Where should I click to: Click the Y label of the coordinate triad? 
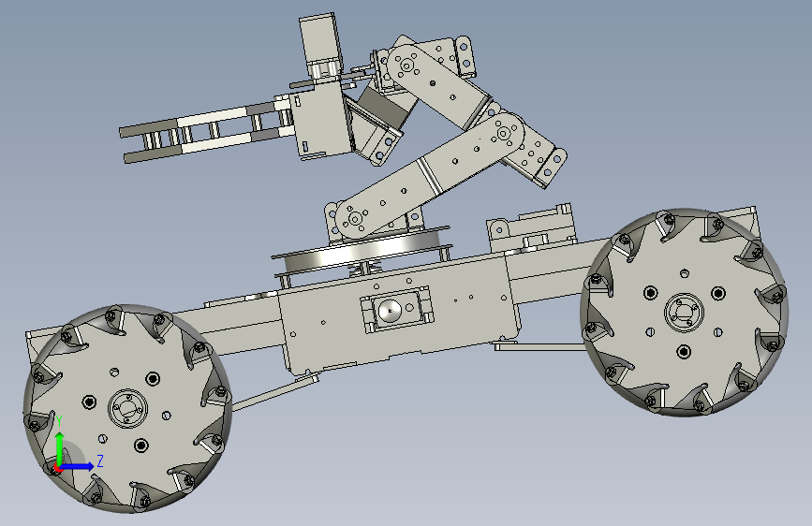pos(59,421)
